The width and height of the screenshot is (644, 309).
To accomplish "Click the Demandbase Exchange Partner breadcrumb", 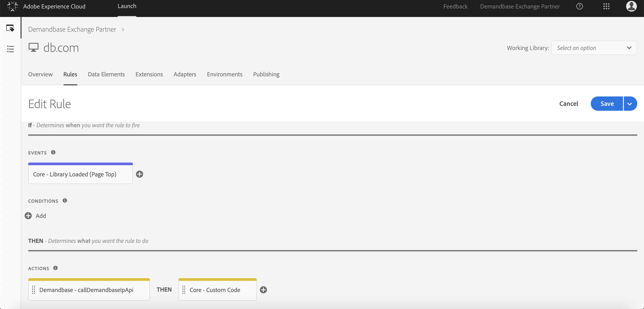I will coord(72,29).
